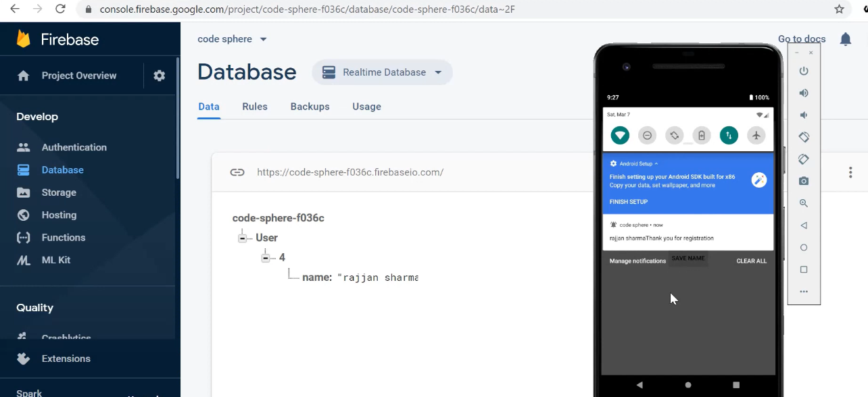Click the Storage sidebar icon

[x=24, y=192]
